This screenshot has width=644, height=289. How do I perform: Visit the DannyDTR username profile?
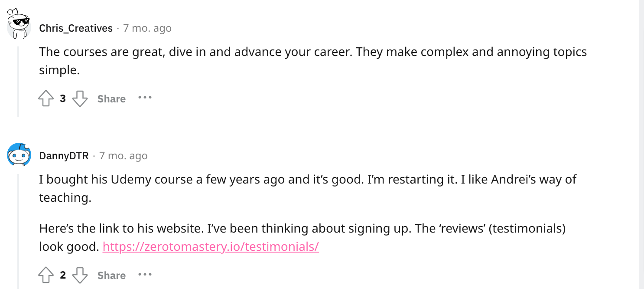[x=64, y=156]
